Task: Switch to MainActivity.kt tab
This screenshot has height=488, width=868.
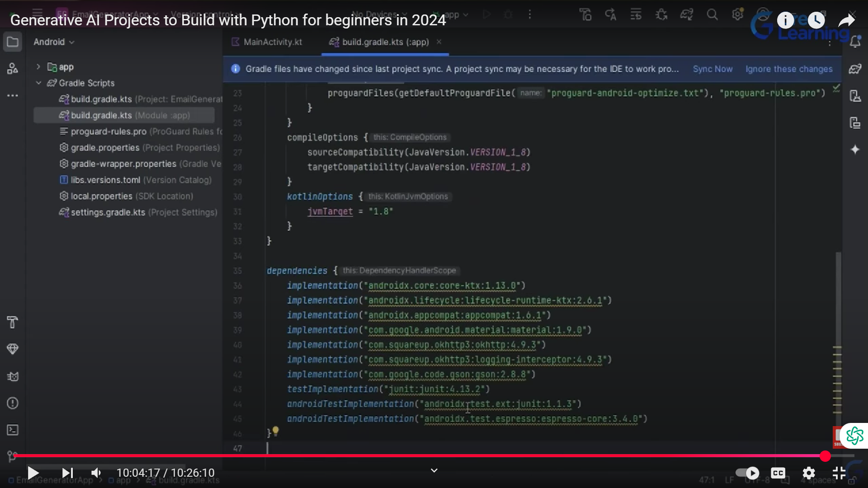Action: 272,42
